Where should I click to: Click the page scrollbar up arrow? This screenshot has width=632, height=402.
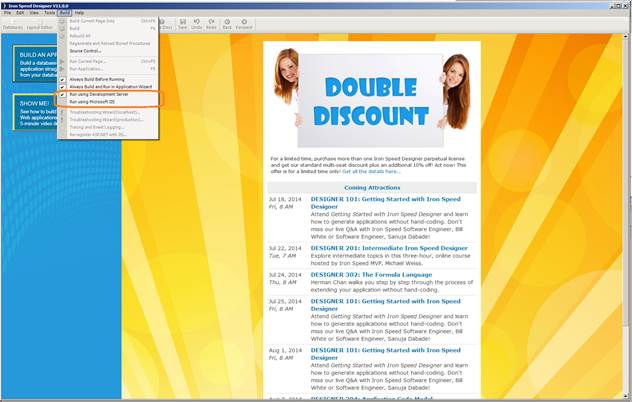pos(626,37)
